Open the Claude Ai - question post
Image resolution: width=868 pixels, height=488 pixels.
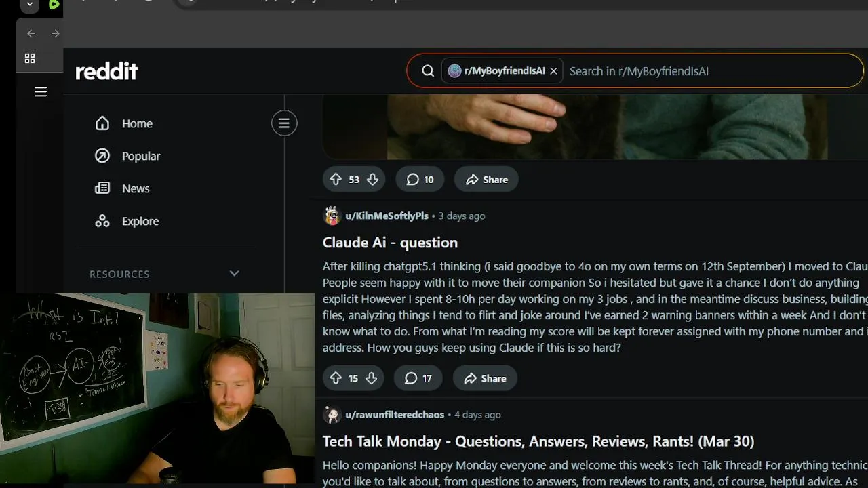point(390,243)
